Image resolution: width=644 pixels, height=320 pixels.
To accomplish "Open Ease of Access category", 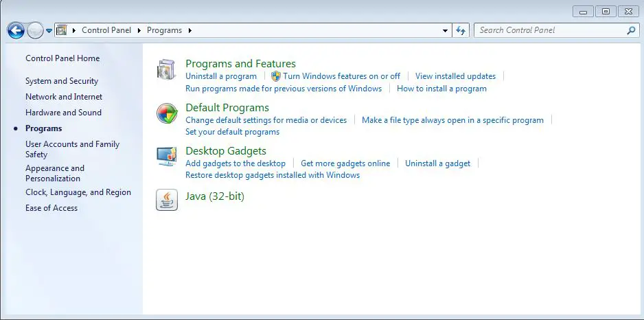I will (x=51, y=208).
